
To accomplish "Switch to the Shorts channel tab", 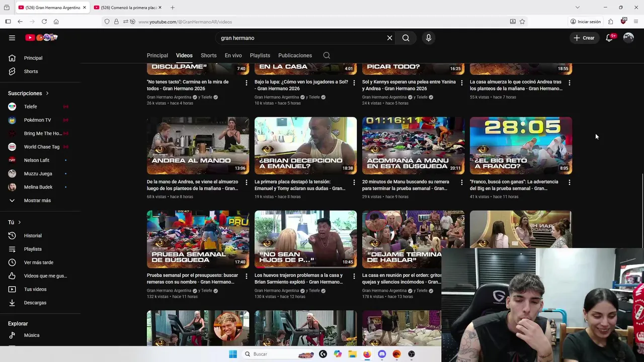I will point(209,55).
